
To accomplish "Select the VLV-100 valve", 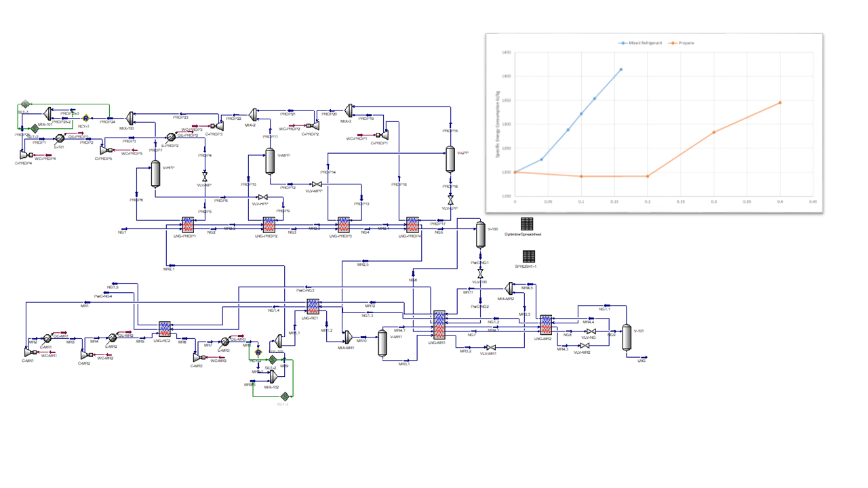I will coord(480,274).
